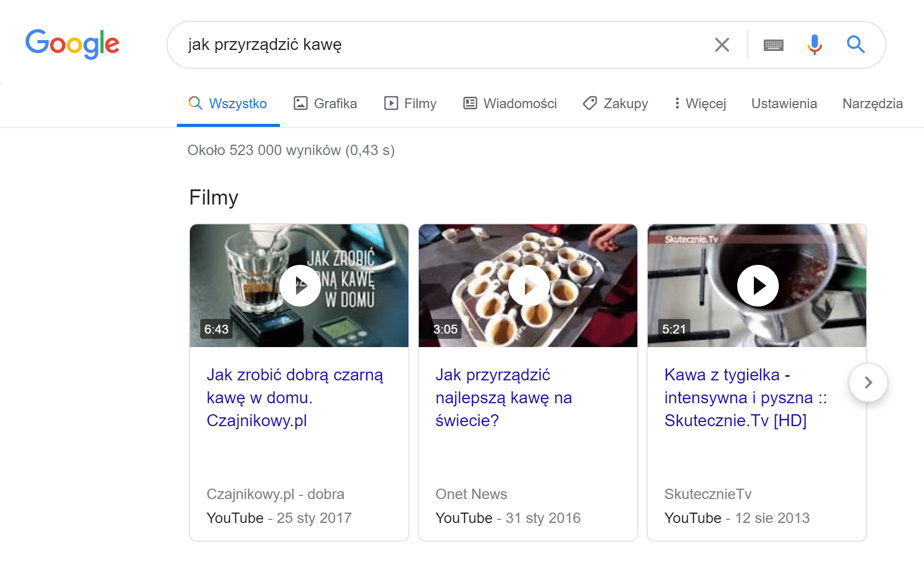Click 'SkutecznieTv' source text
This screenshot has height=562, width=924.
tap(708, 494)
